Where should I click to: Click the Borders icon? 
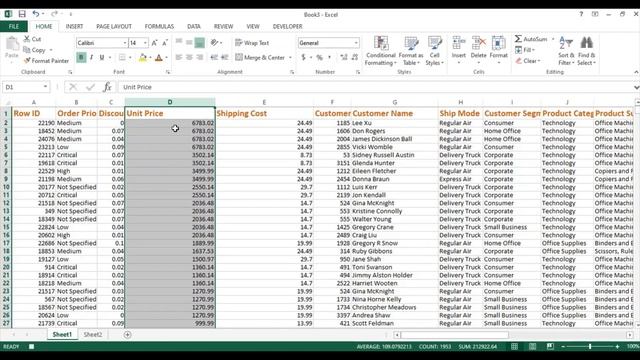pyautogui.click(x=122, y=58)
